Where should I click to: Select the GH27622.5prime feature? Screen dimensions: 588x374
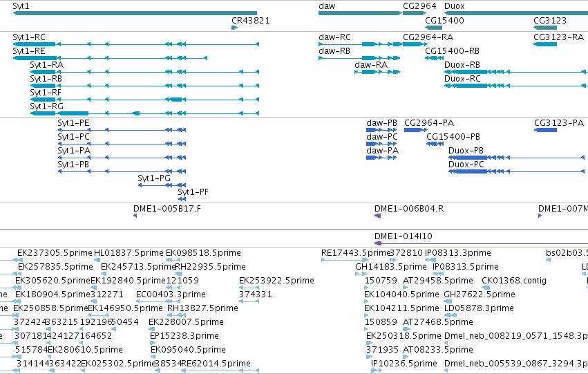point(448,301)
